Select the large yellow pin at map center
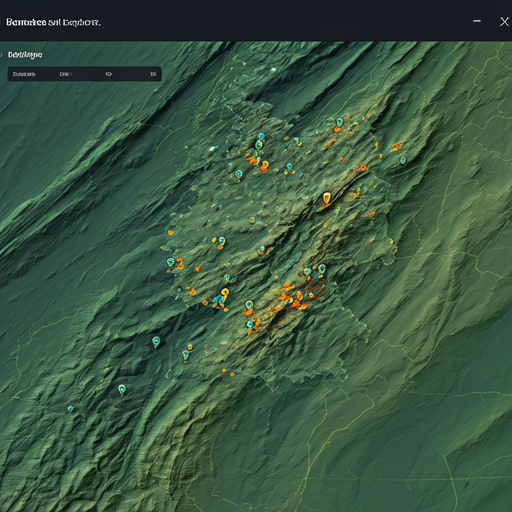 click(327, 198)
